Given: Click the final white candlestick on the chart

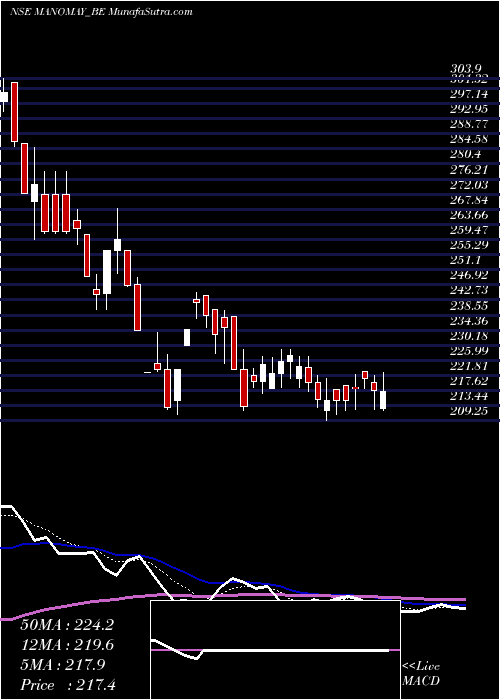Looking at the screenshot, I should coord(383,399).
